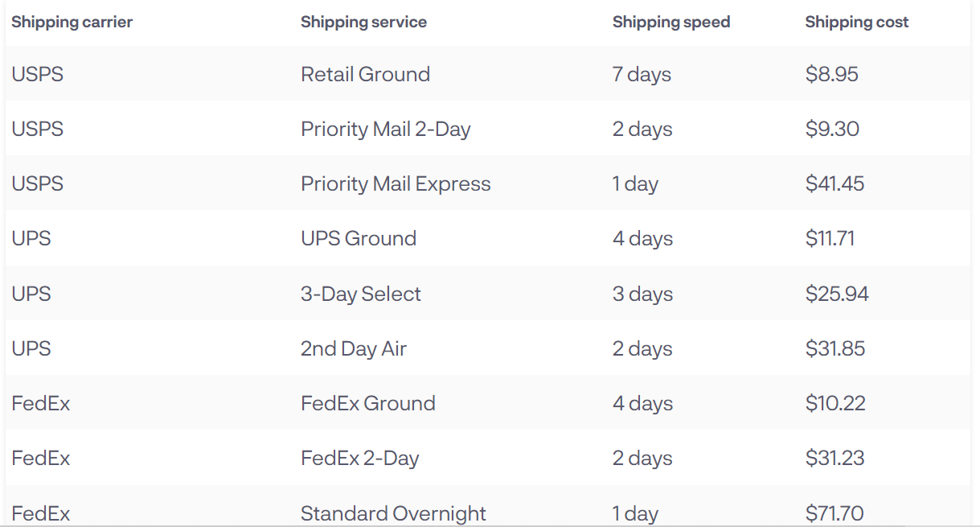
Task: Click the Shipping service column header
Action: point(363,23)
